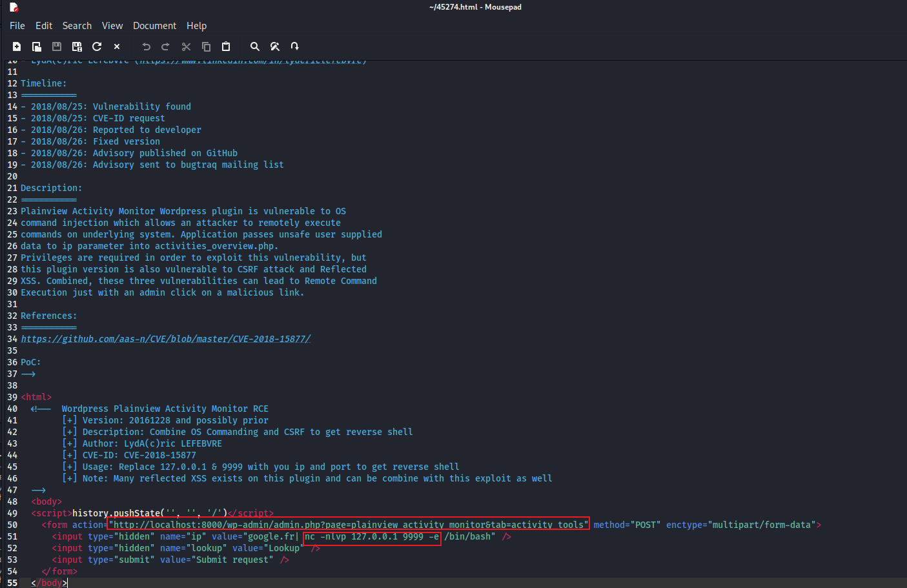Click the enctype="multipart/form-data" attribute
The height and width of the screenshot is (588, 907).
pyautogui.click(x=741, y=525)
